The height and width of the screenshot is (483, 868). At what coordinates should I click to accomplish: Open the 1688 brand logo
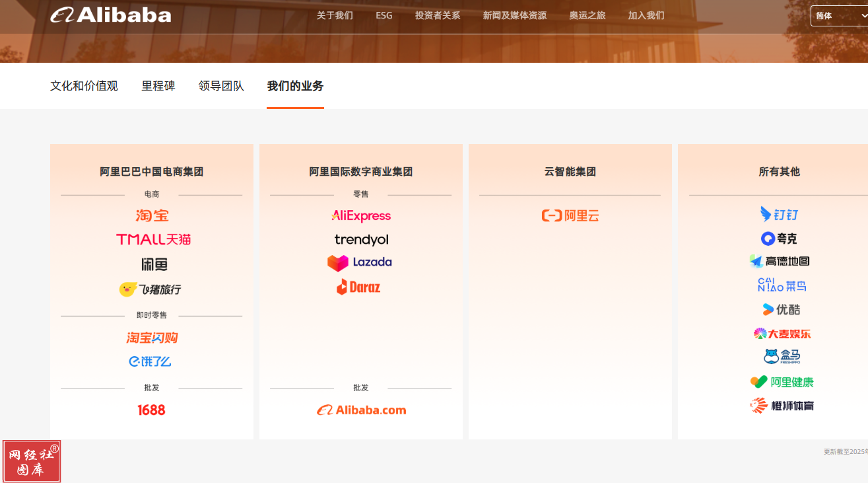[x=151, y=410]
